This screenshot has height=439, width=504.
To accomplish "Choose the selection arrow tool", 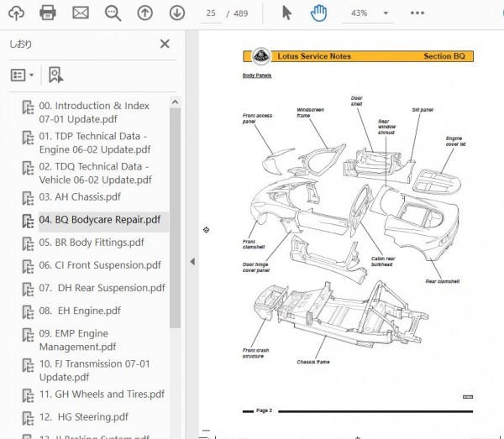I will [286, 13].
